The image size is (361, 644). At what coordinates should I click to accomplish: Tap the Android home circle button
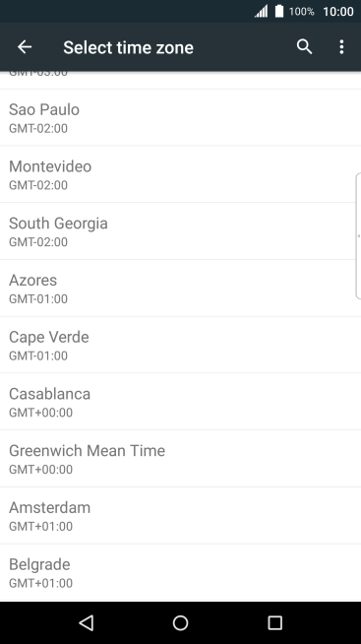[x=181, y=622]
